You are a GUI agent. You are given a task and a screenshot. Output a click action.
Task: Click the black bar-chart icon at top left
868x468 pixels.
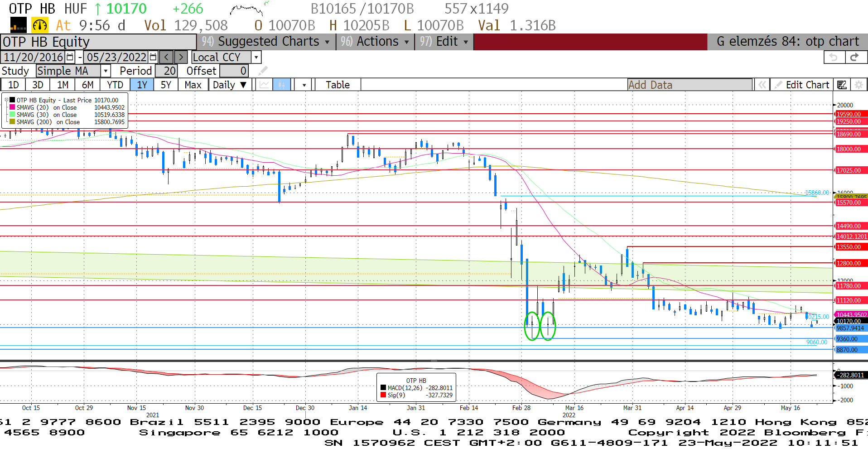pyautogui.click(x=18, y=25)
